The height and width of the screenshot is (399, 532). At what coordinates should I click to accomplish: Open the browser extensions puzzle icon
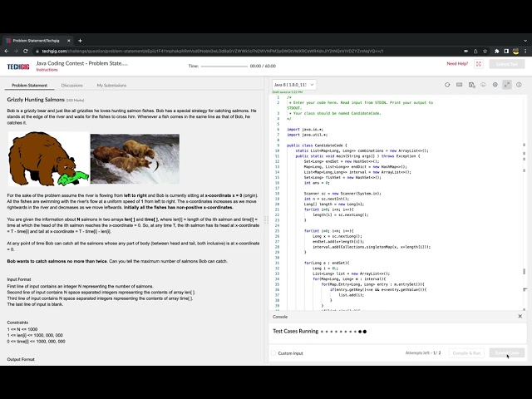point(497,52)
